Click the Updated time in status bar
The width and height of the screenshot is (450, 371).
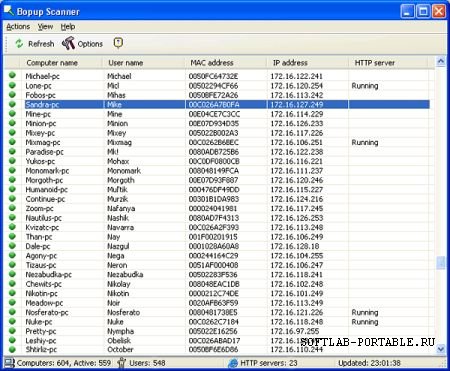pos(369,363)
